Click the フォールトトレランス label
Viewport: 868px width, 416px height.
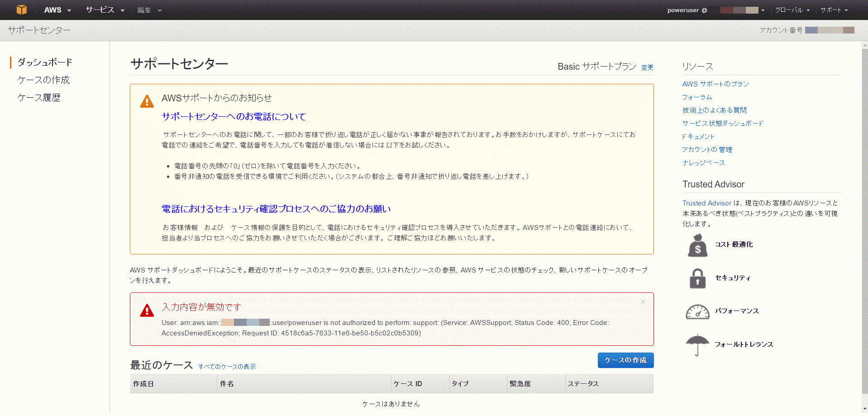pyautogui.click(x=744, y=344)
